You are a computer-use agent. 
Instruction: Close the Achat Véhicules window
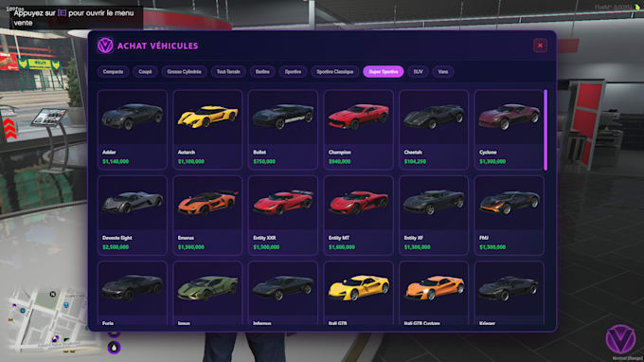coord(540,45)
